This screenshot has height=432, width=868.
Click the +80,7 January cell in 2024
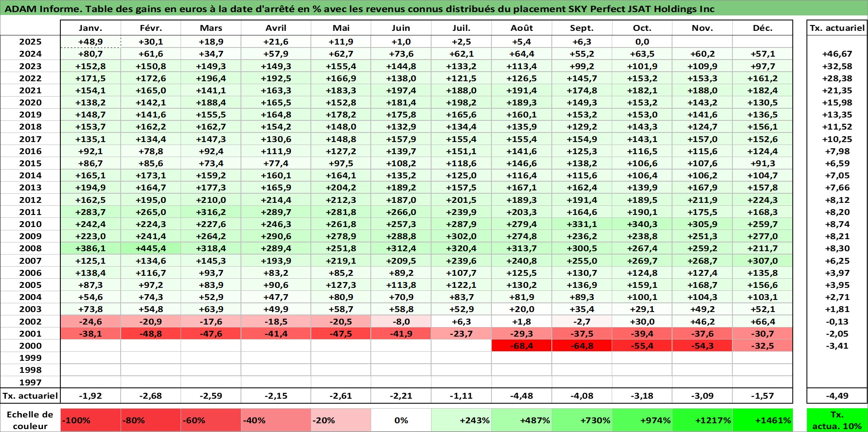pos(91,54)
